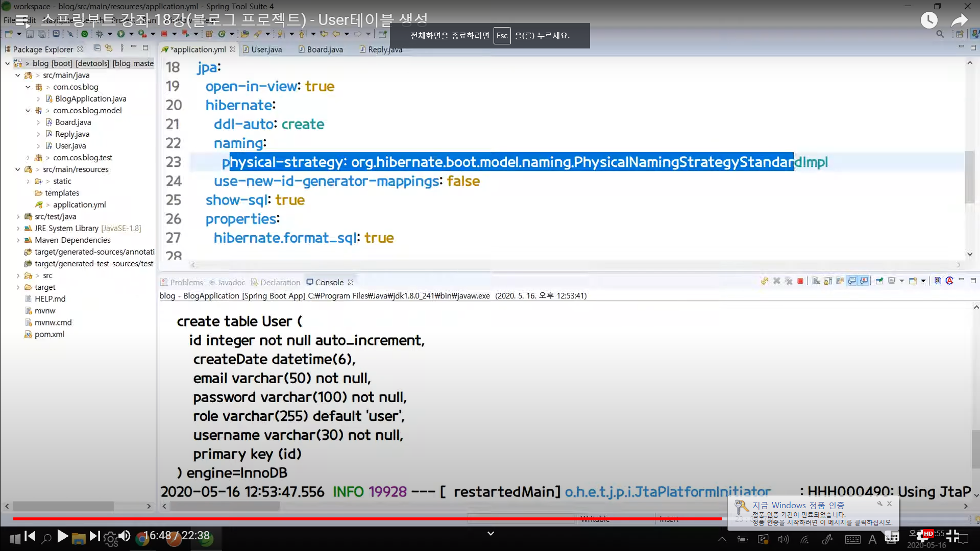Open the New Console View dropdown arrow
980x551 pixels.
(x=923, y=281)
